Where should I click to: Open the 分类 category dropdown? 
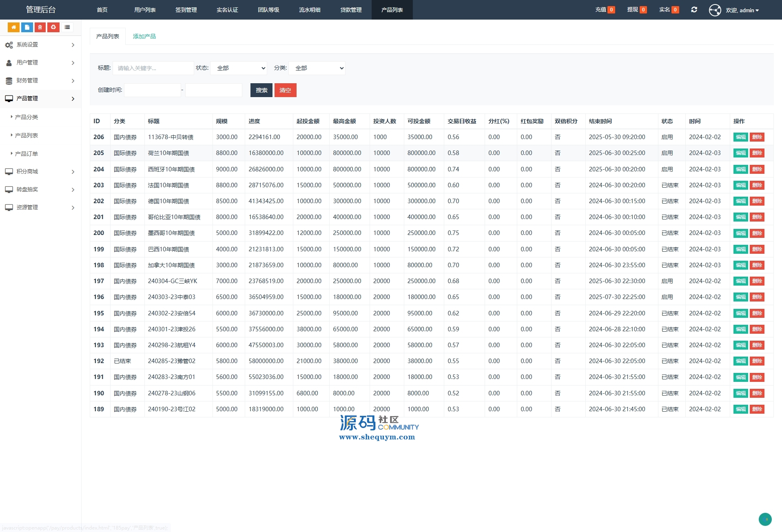[x=317, y=68]
